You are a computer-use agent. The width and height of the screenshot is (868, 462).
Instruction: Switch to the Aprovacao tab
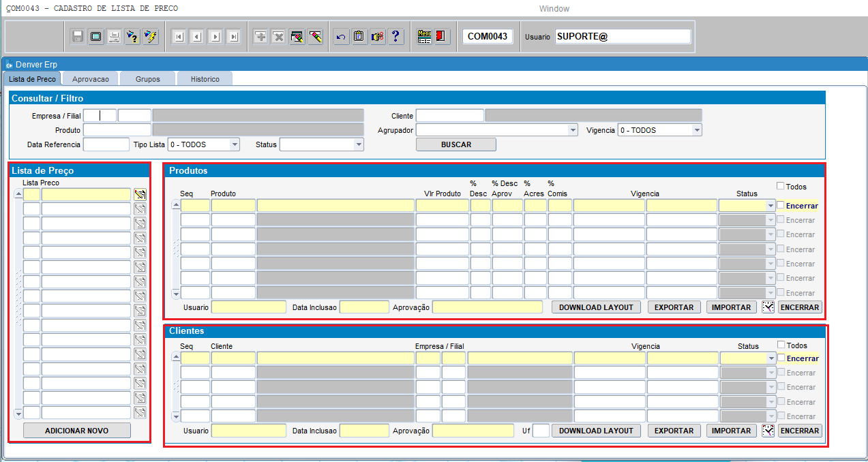point(91,79)
